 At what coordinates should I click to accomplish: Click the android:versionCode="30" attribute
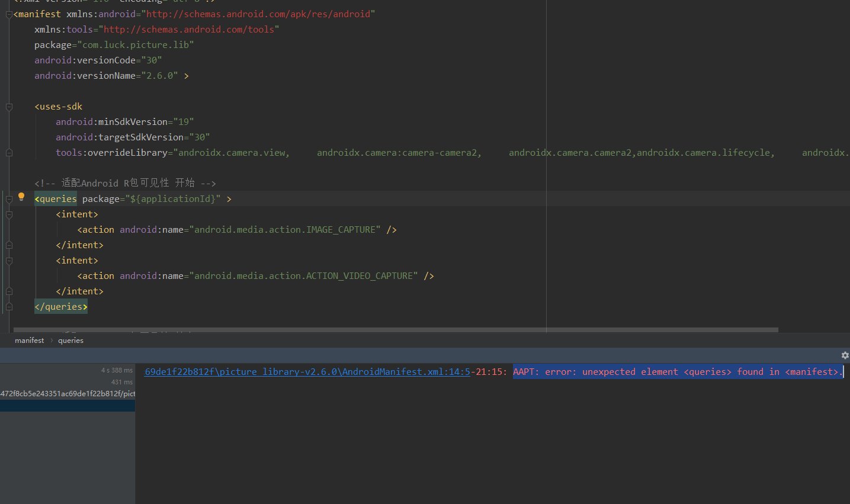[x=98, y=60]
